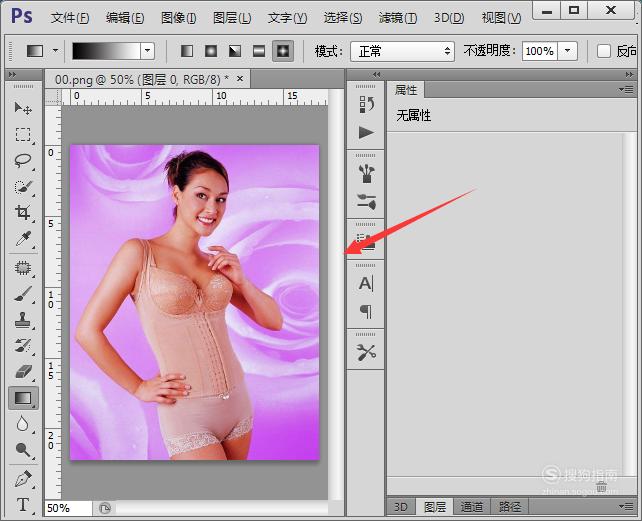Expand the collapsed icon panel dock

(x=376, y=74)
